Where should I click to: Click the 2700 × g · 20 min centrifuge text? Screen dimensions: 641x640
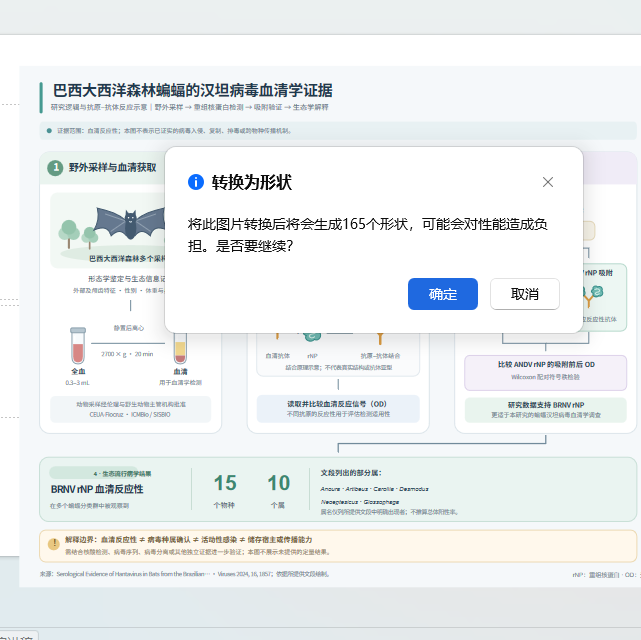(127, 354)
